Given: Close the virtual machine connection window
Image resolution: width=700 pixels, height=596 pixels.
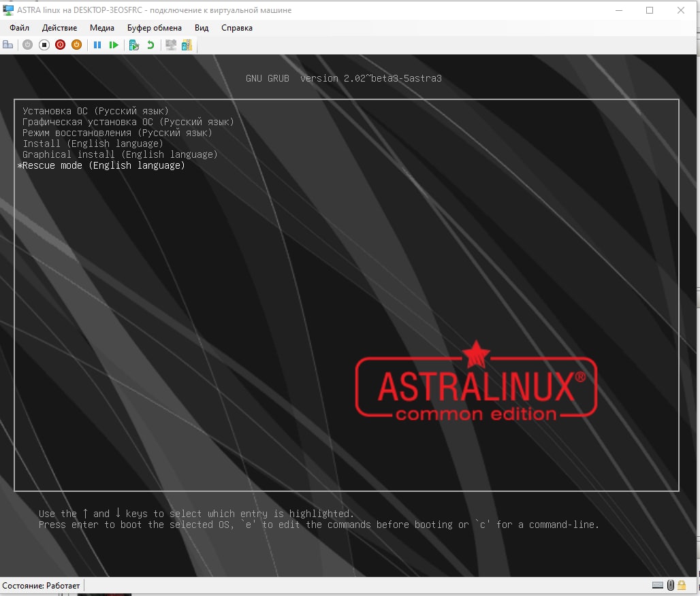Looking at the screenshot, I should coord(681,10).
